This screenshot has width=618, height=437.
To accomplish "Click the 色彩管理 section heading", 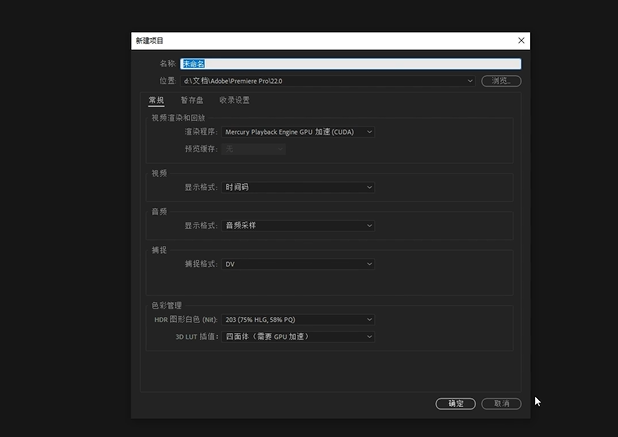I will pyautogui.click(x=165, y=305).
